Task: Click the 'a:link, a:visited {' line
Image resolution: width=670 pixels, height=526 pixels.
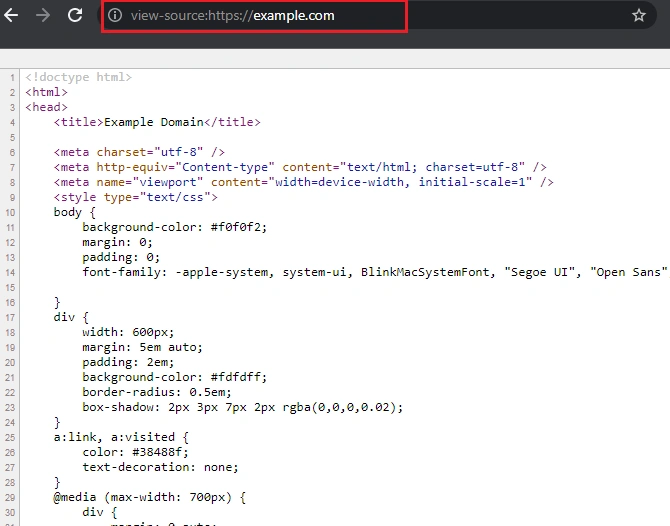Action: 121,437
